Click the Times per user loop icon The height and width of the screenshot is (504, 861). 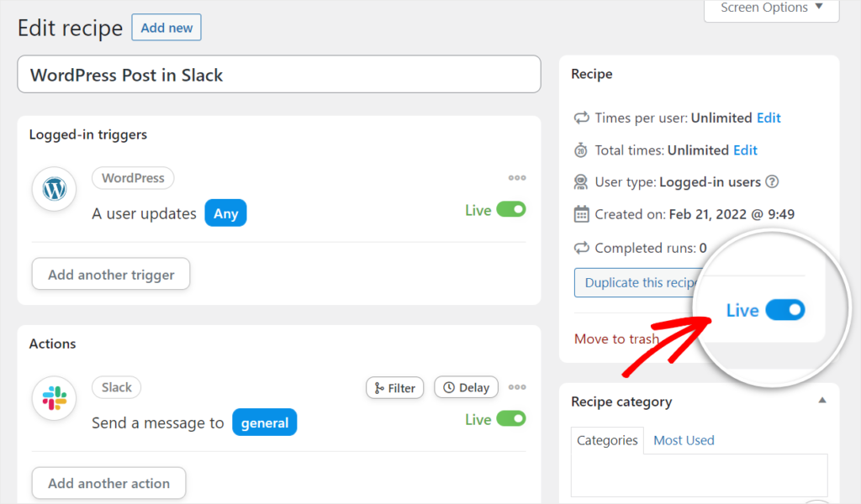point(581,118)
